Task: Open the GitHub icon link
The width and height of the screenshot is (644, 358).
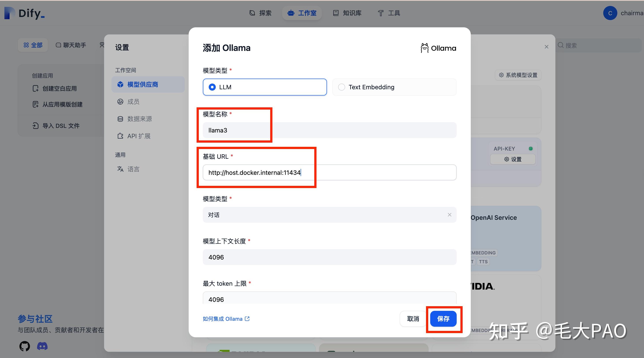Action: point(25,346)
